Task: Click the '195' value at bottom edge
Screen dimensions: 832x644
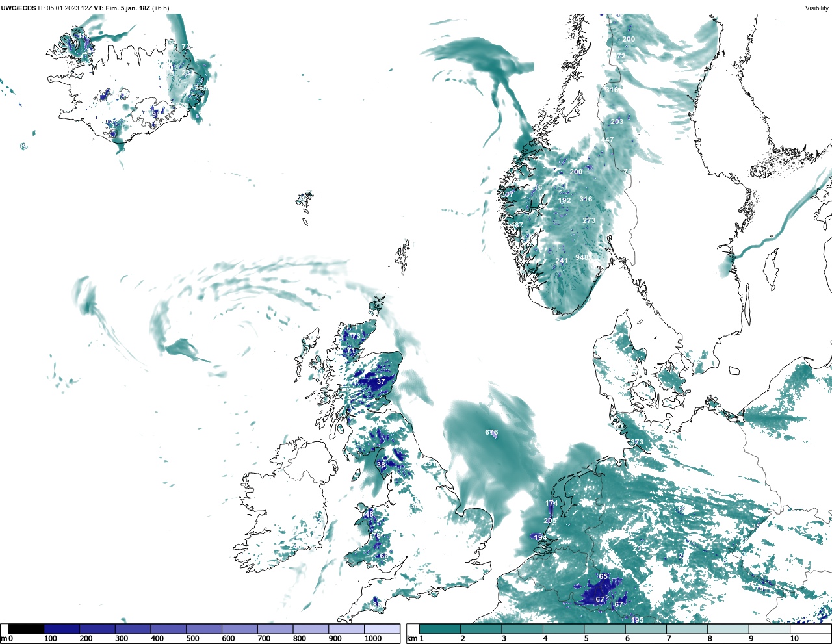Action: pos(637,620)
